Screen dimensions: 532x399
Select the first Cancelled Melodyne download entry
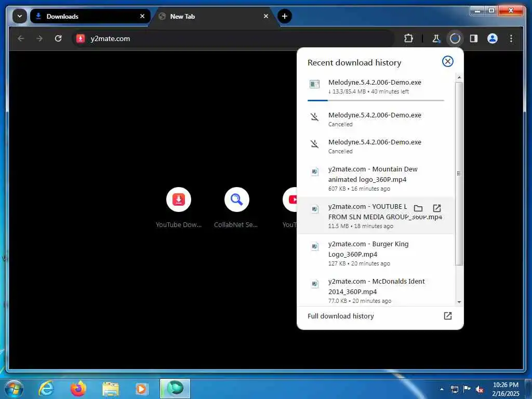[376, 119]
